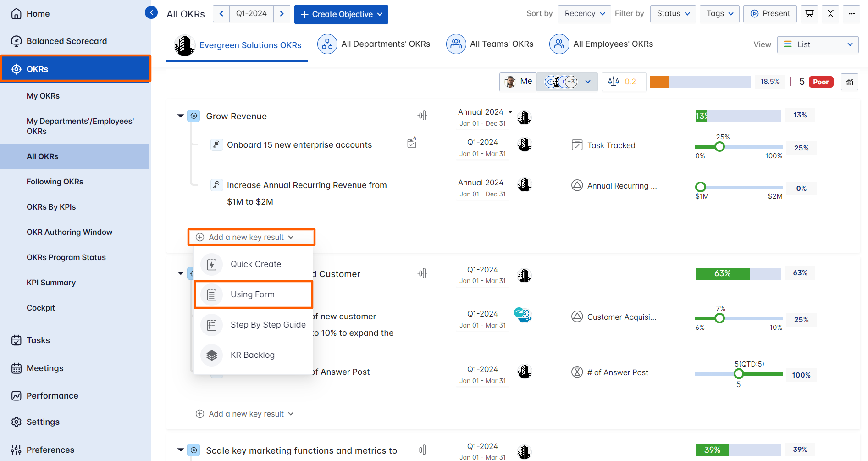Screen dimensions: 868x461
Task: Select Using Form from the menu
Action: (x=253, y=294)
